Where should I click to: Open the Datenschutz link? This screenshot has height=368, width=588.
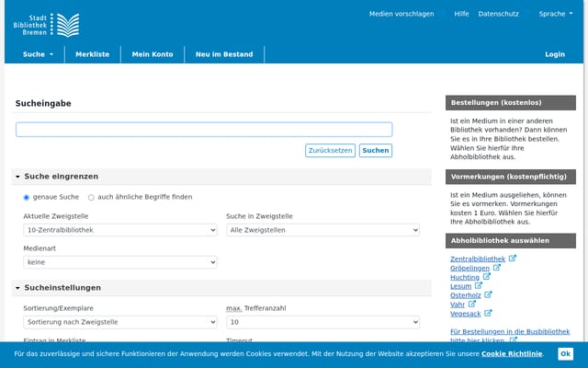click(498, 14)
